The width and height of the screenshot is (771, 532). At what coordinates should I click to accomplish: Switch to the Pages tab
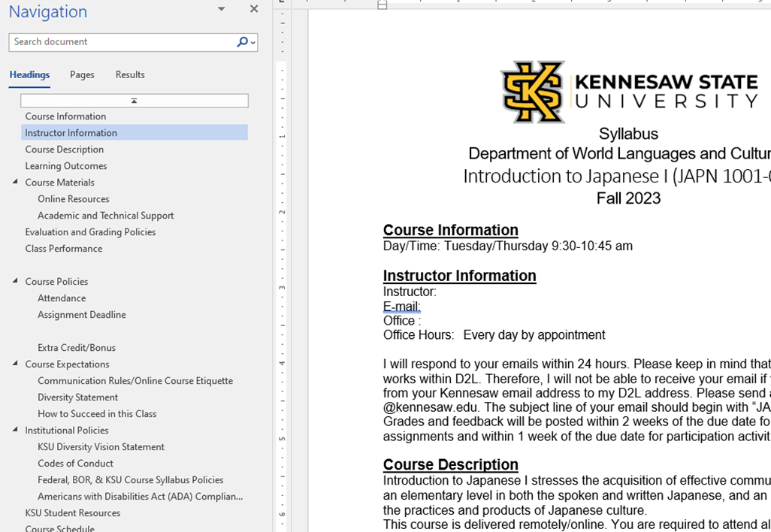[82, 74]
